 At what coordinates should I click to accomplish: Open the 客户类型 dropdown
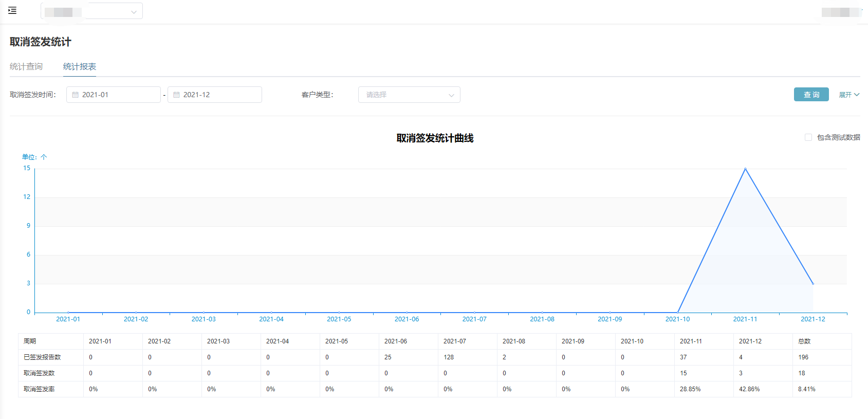click(409, 95)
